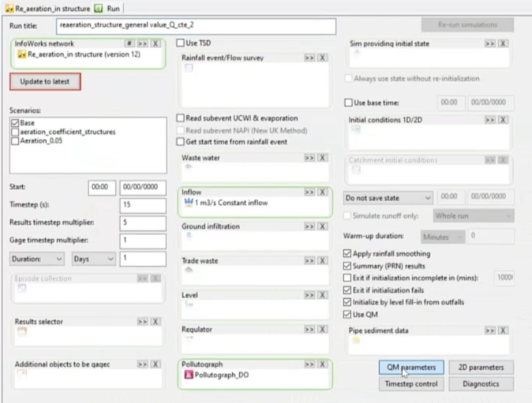Click '>>' in Pipe sediment data box

pos(489,330)
